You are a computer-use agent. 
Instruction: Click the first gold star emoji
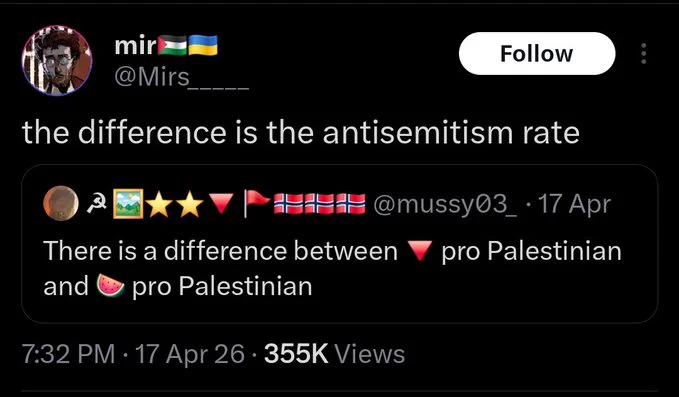(x=160, y=204)
